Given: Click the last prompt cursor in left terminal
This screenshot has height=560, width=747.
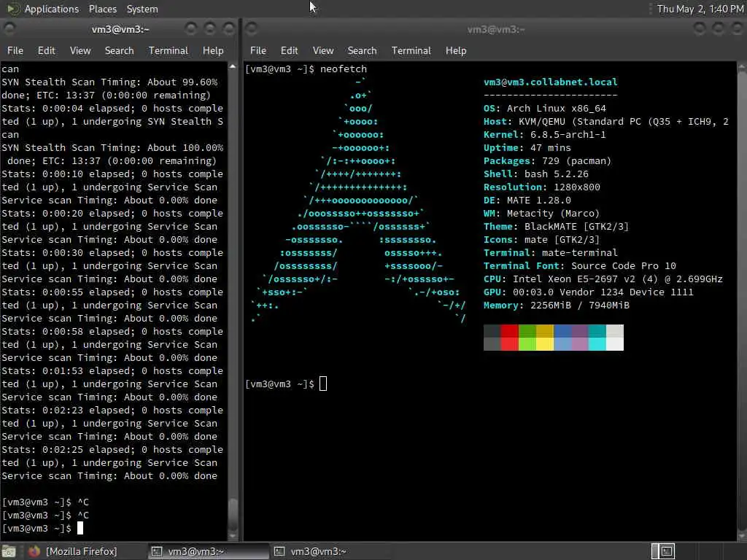Looking at the screenshot, I should (x=80, y=528).
